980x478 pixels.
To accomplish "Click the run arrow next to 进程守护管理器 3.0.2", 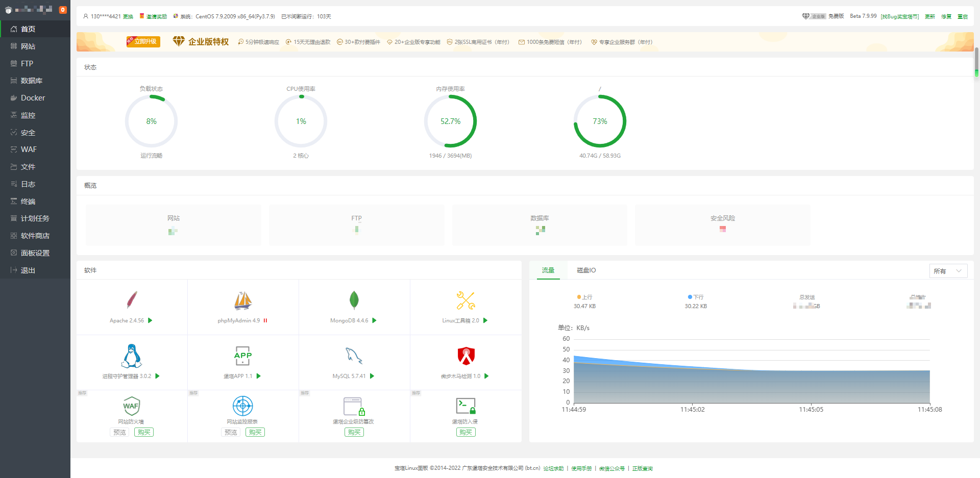I will (x=157, y=376).
